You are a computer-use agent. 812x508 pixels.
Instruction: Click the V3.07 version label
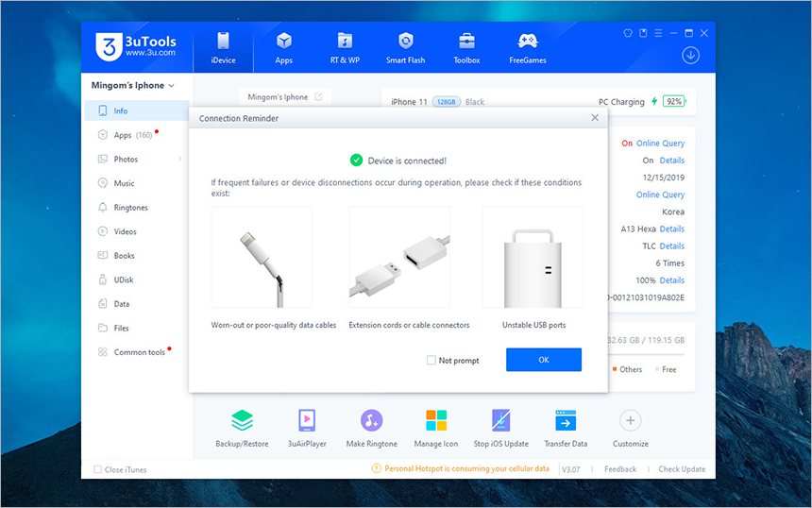(570, 469)
